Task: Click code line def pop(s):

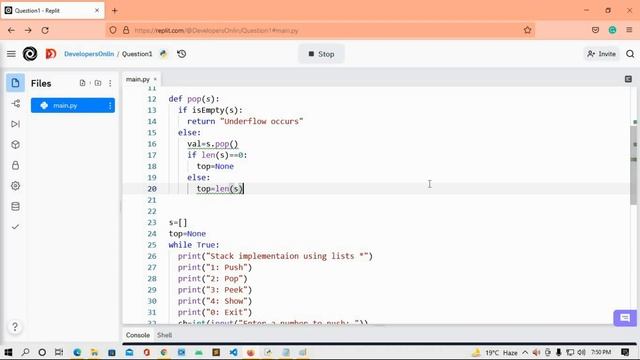Action: point(194,99)
